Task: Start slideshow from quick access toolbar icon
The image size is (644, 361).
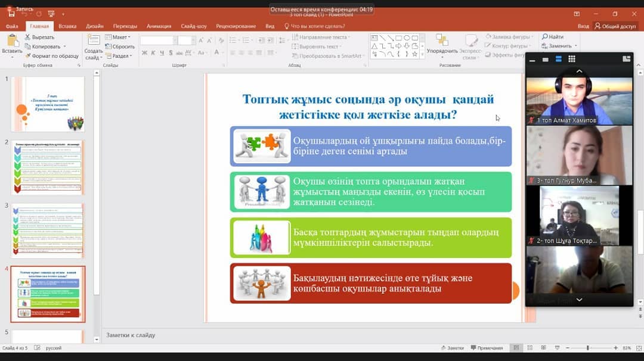Action: (x=51, y=14)
